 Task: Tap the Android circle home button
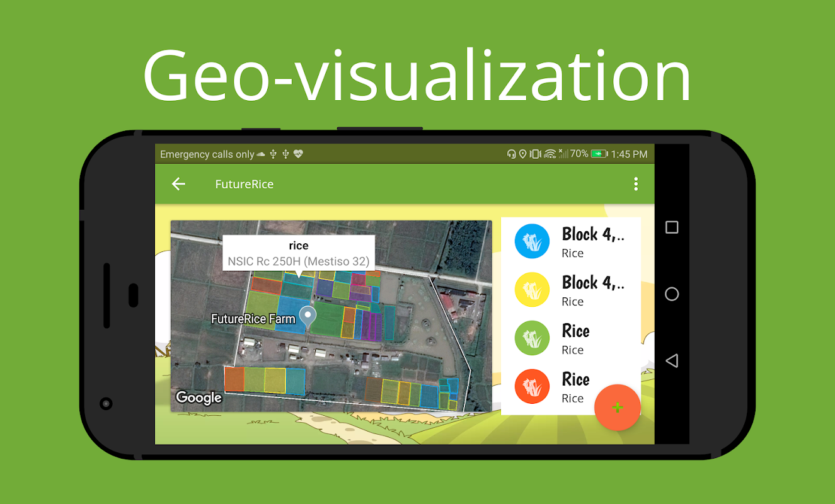point(672,294)
